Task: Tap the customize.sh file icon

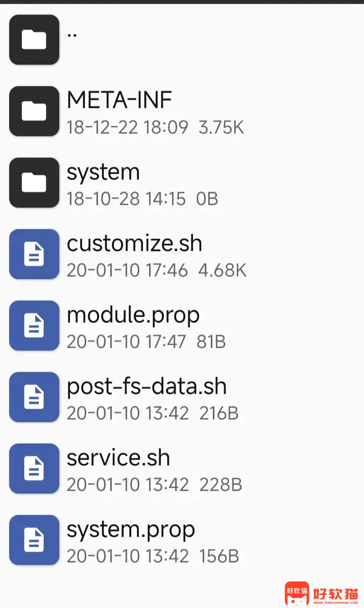Action: [x=34, y=254]
